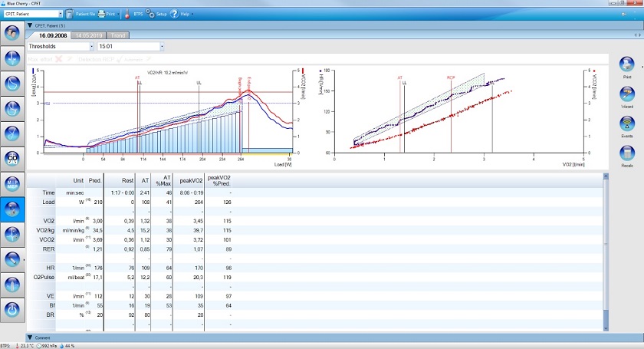Click the results table vertical scrollbar
This screenshot has width=644, height=349.
click(x=605, y=253)
